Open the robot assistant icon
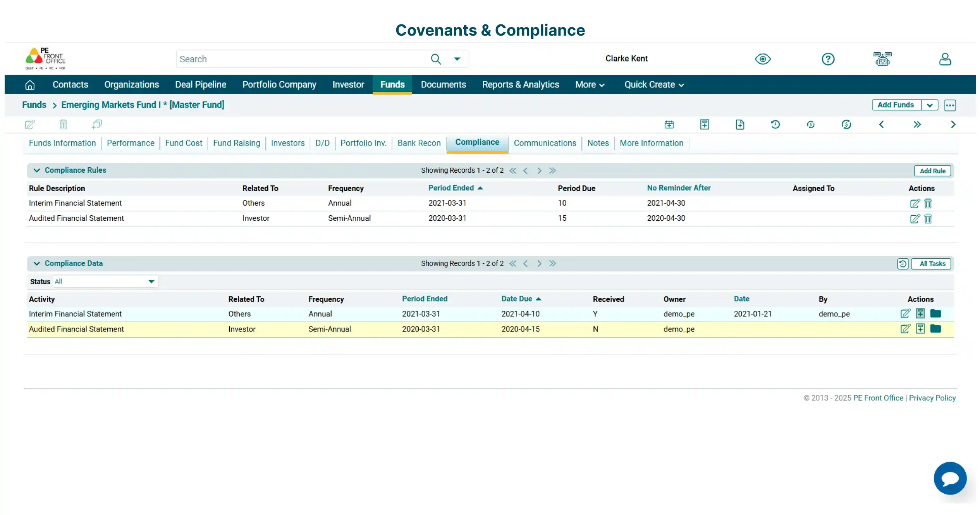The width and height of the screenshot is (980, 515). pyautogui.click(x=882, y=59)
